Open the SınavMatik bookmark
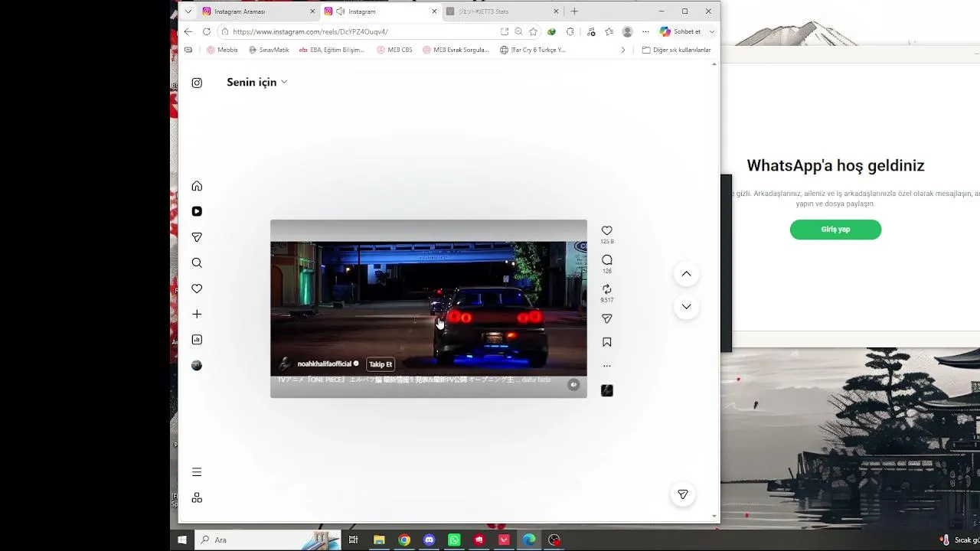Viewport: 980px width, 551px height. (x=269, y=50)
